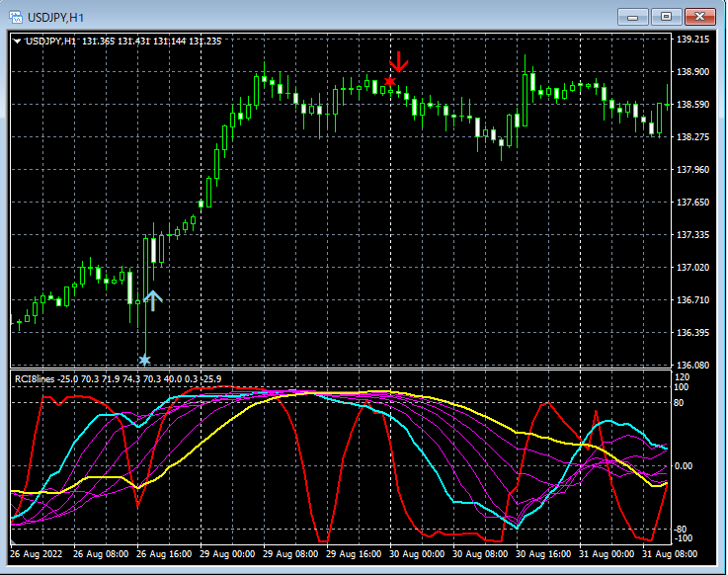This screenshot has height=575, width=728.
Task: Click price level 139.215 on scale
Action: click(x=692, y=39)
